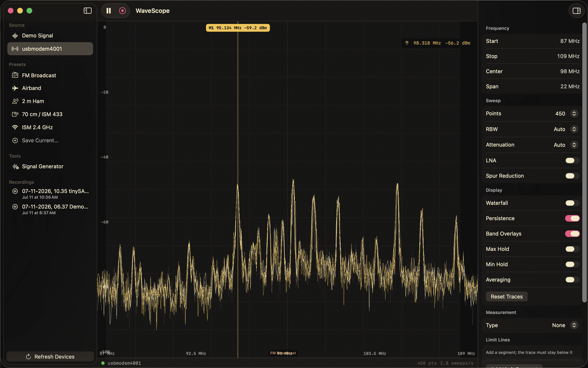
Task: Open the Points stepper dropdown
Action: pyautogui.click(x=574, y=114)
